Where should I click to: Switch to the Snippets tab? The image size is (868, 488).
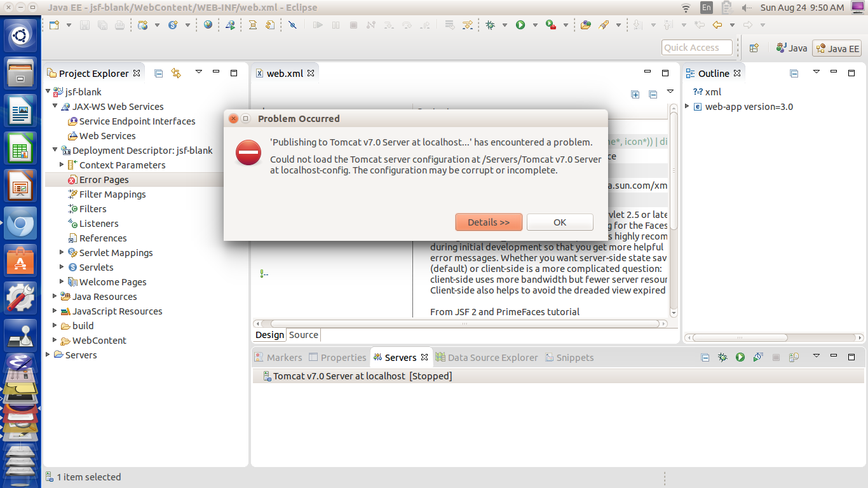pyautogui.click(x=569, y=358)
